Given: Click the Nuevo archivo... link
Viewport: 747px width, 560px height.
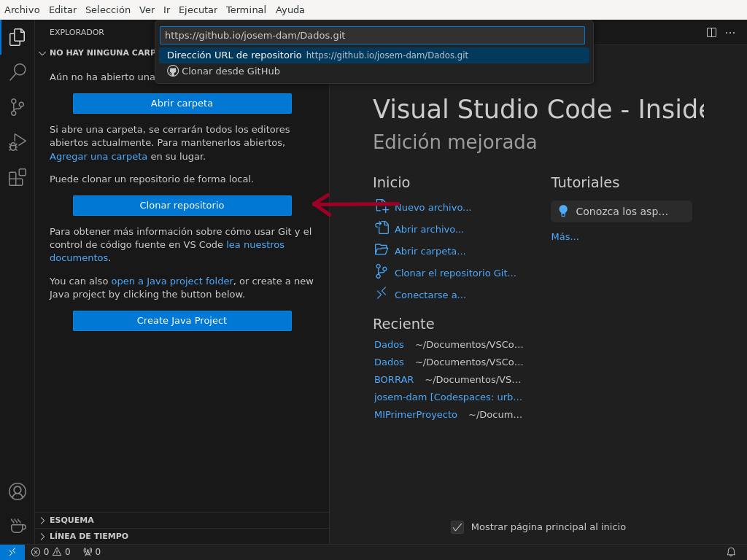Looking at the screenshot, I should pos(433,208).
